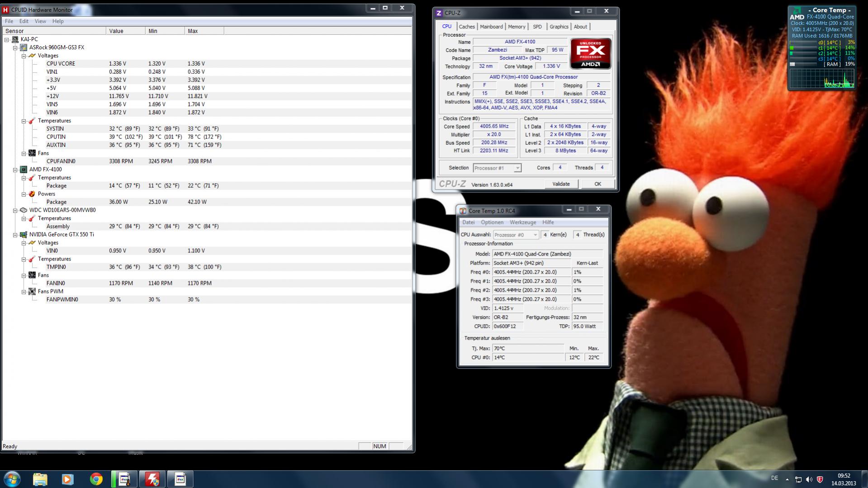868x488 pixels.
Task: Open the View menu in HWMonitor
Action: coord(40,21)
